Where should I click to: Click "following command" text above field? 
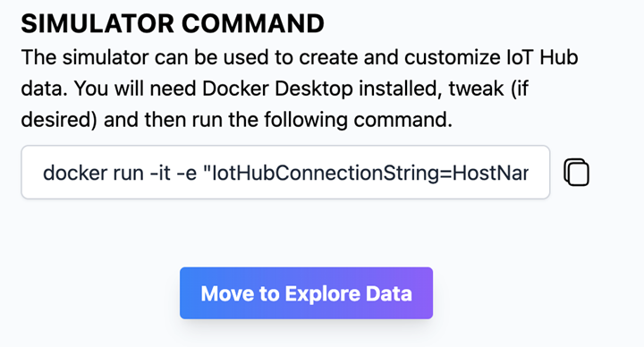[358, 120]
